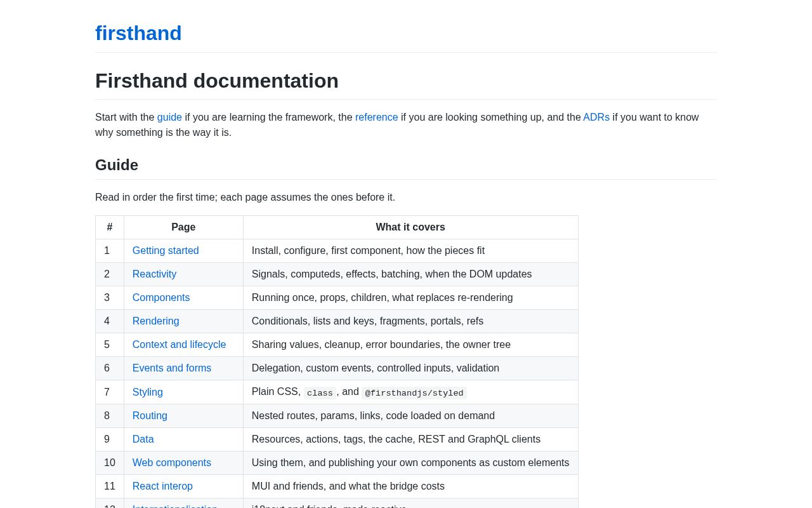Go to React interop page

point(162,486)
